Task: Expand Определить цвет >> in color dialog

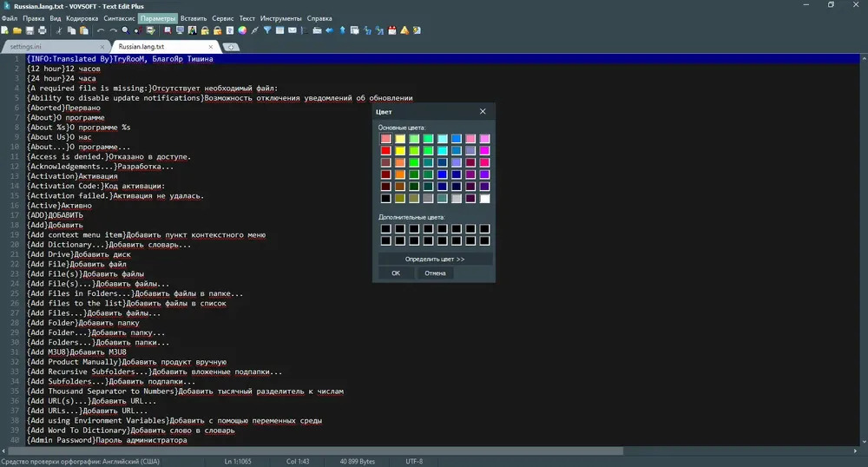Action: [435, 259]
